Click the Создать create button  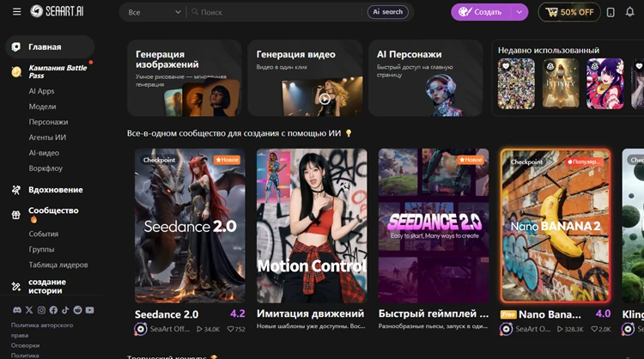[x=481, y=12]
